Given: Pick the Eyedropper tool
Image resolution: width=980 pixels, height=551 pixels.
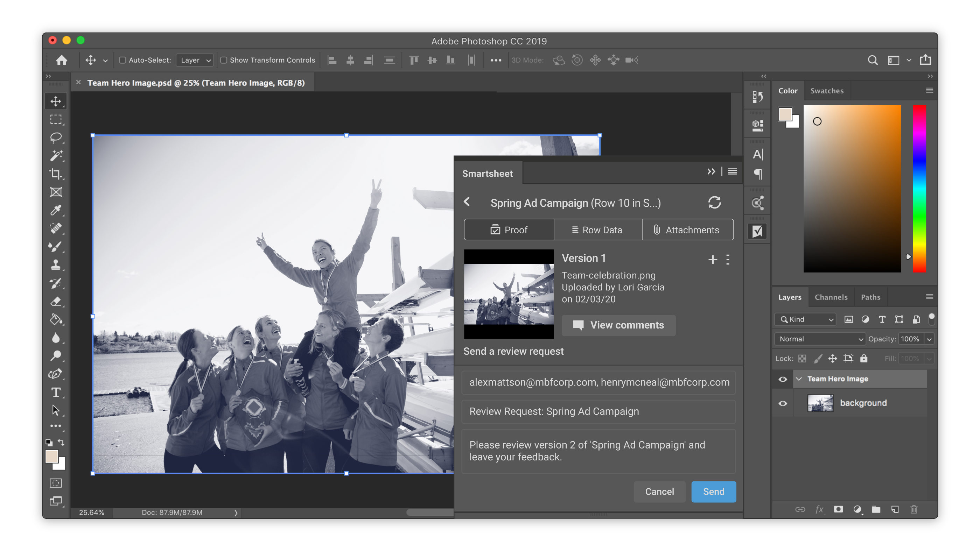Looking at the screenshot, I should (x=56, y=210).
